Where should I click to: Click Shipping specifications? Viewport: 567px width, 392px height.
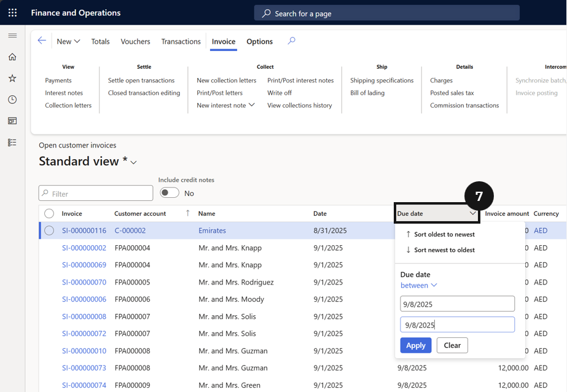click(x=382, y=80)
